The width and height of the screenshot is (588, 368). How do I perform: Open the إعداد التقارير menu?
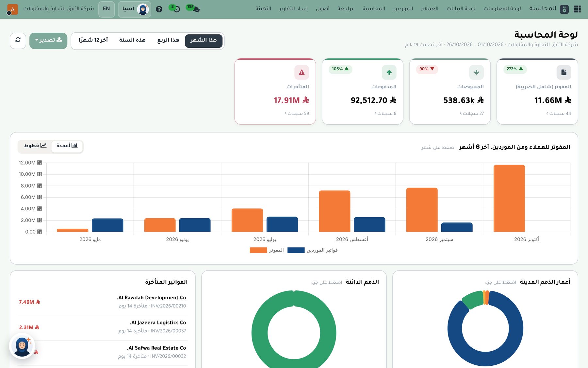(293, 9)
